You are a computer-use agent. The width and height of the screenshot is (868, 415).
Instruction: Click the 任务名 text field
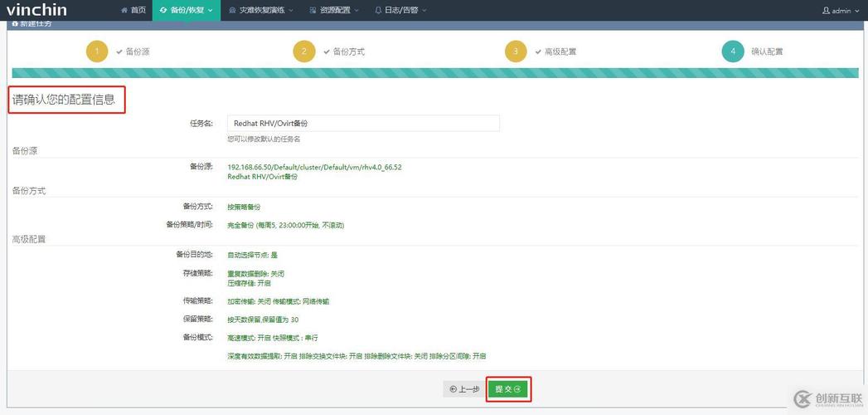click(363, 123)
